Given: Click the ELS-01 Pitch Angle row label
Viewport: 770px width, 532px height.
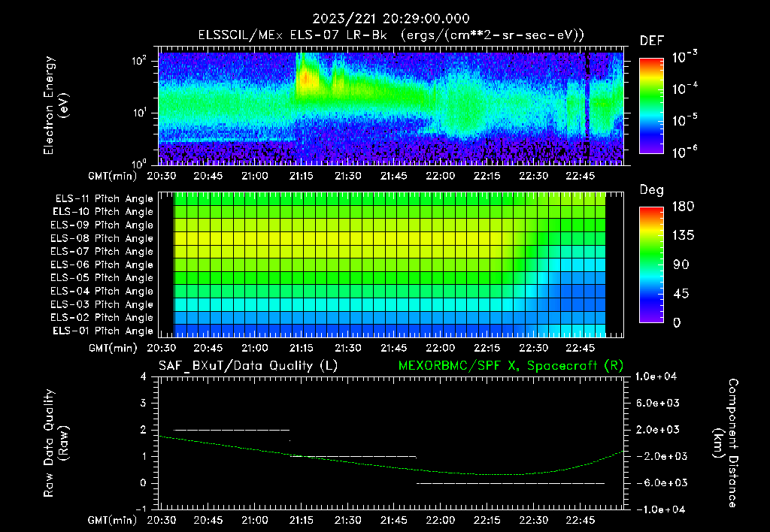Looking at the screenshot, I should pos(103,331).
